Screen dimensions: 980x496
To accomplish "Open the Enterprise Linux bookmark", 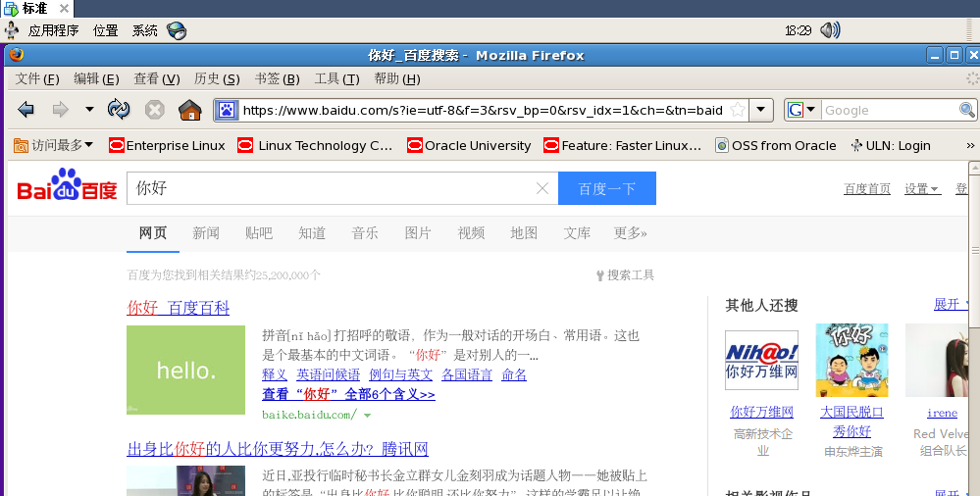I will pos(167,145).
